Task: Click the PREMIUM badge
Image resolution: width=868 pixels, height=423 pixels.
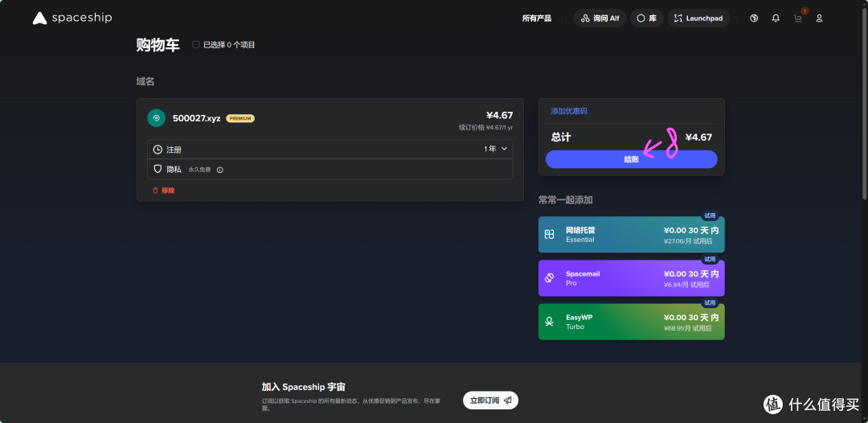Action: coord(240,118)
